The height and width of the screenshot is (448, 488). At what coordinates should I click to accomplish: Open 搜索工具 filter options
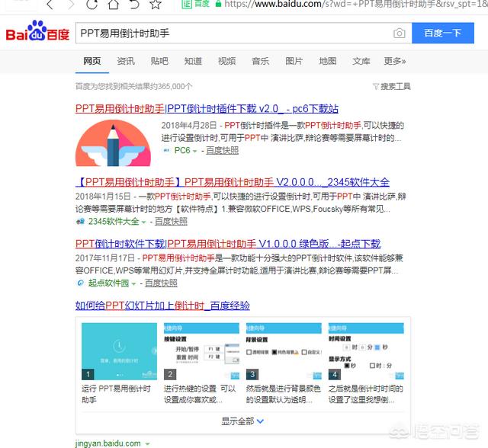(392, 86)
